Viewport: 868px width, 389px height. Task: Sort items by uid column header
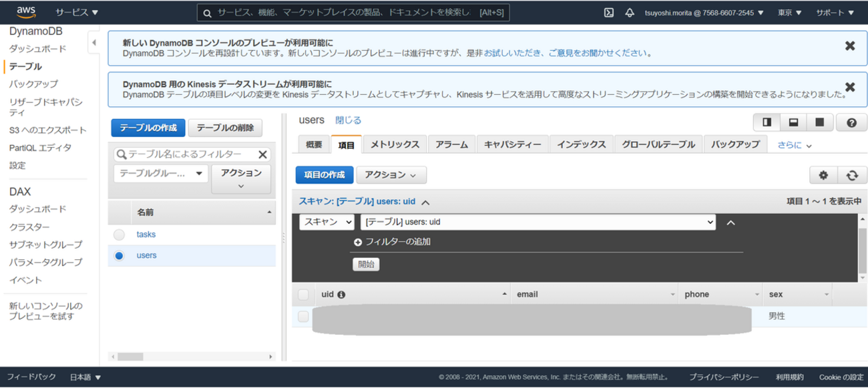point(414,294)
